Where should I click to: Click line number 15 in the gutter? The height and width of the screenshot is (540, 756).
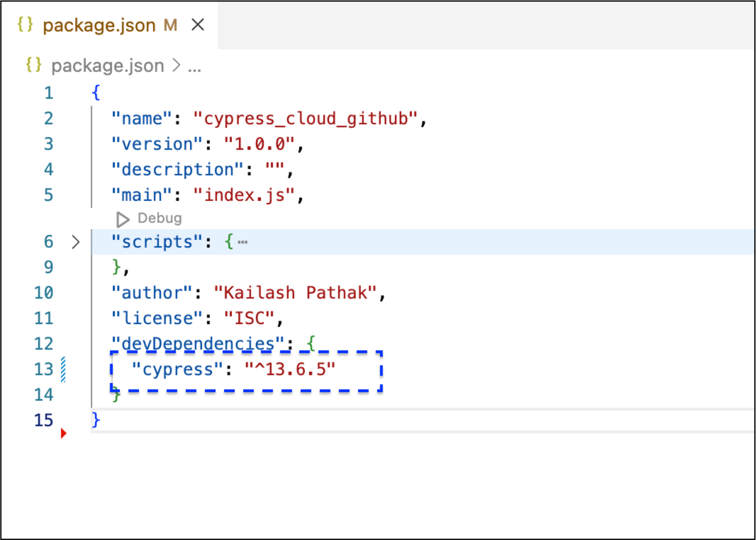(44, 420)
